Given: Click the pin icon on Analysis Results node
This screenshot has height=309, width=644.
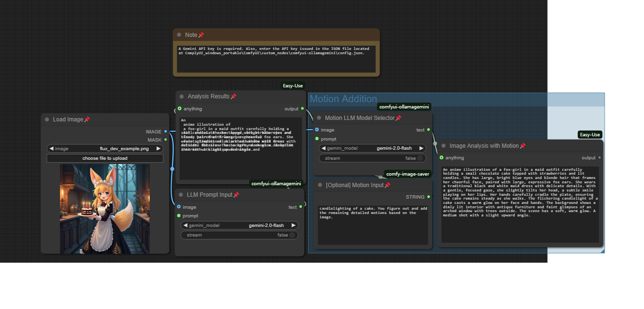Looking at the screenshot, I should point(233,96).
